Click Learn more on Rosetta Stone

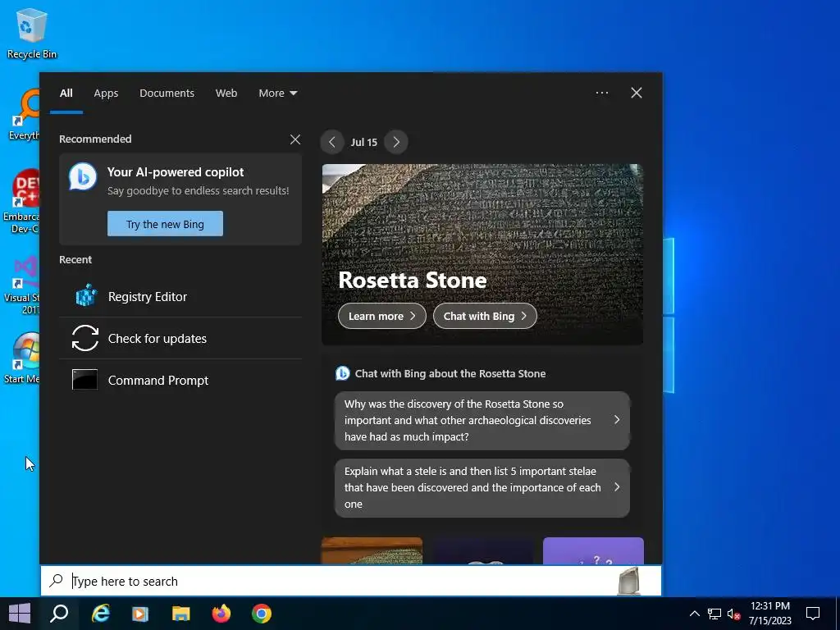(x=382, y=316)
